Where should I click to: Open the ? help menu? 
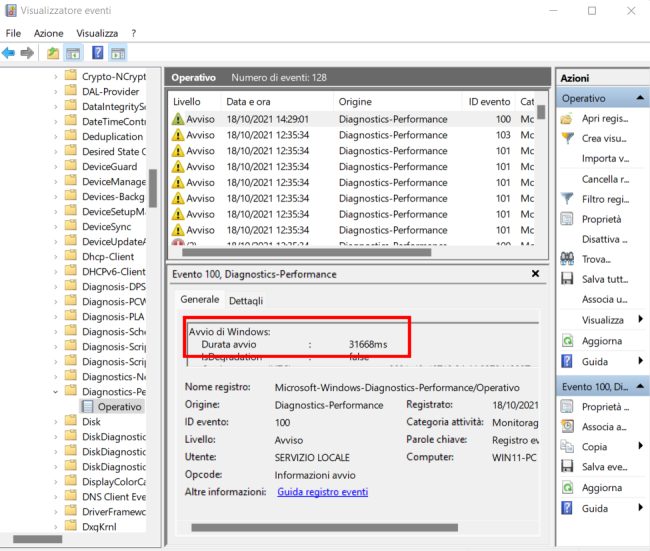tap(133, 33)
